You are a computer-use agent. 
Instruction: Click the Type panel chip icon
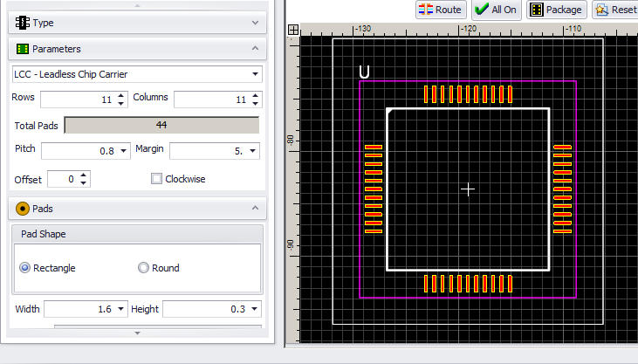click(23, 23)
